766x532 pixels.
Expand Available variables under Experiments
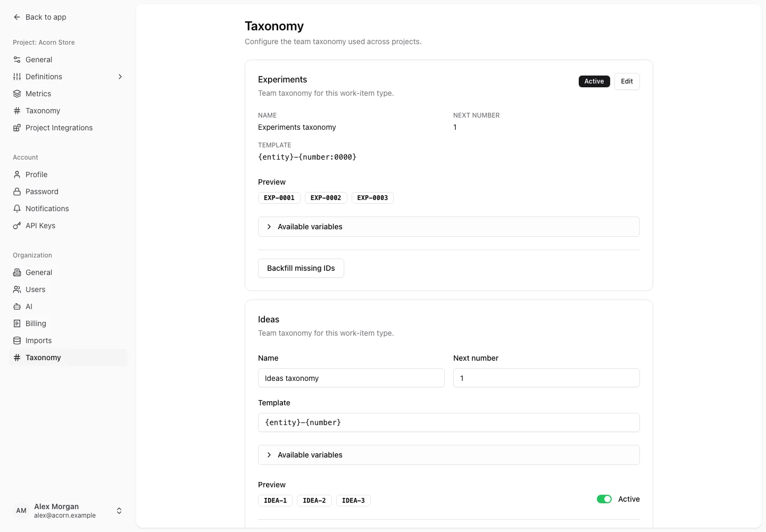[449, 227]
